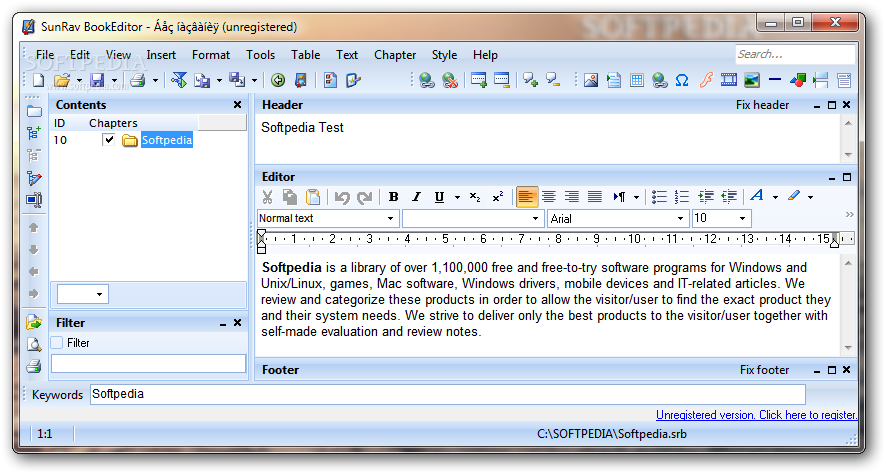Insert a table using the grid icon
This screenshot has width=886, height=474.
pyautogui.click(x=637, y=81)
